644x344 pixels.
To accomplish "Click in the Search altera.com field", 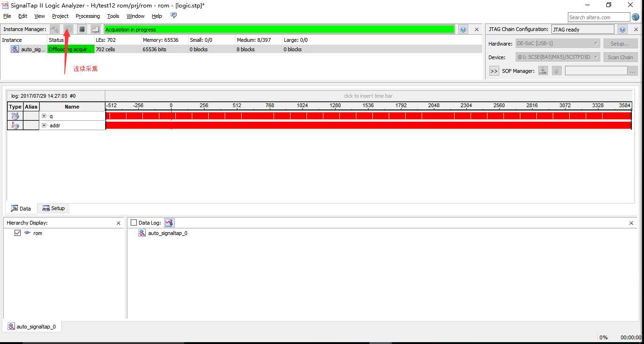I will click(x=598, y=17).
